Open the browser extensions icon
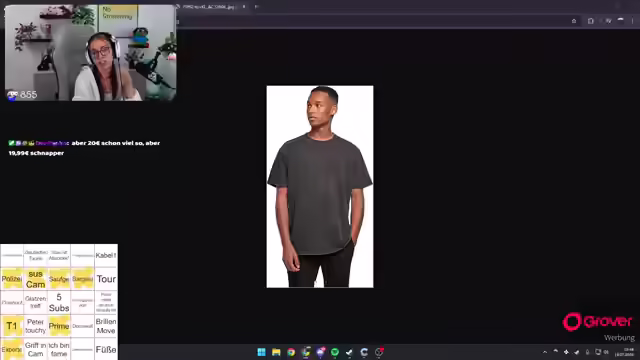This screenshot has width=640, height=360. tap(591, 21)
